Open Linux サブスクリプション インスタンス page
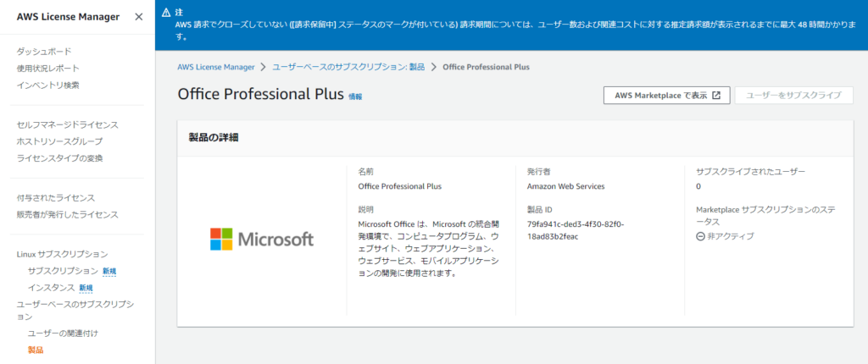Viewport: 868px width, 364px height. pos(52,288)
